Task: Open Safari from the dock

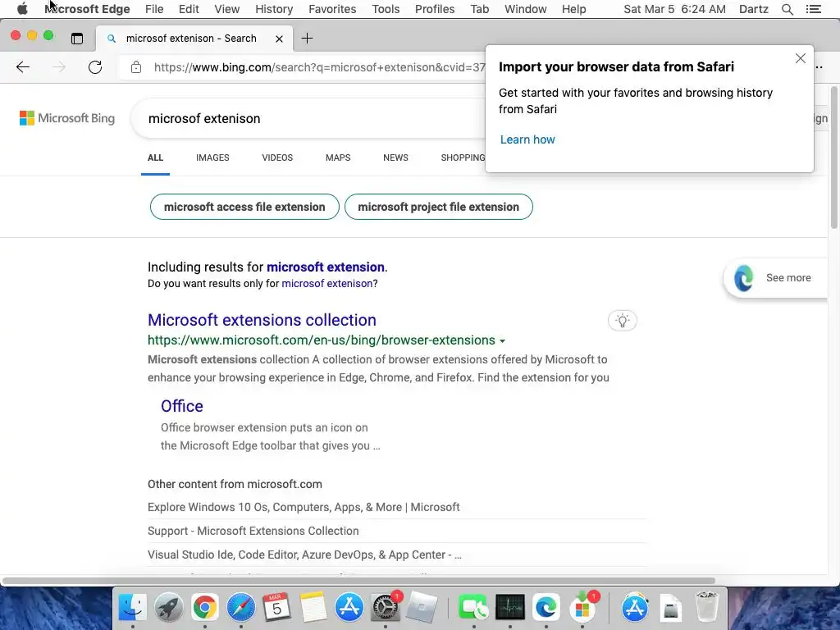Action: [240, 608]
